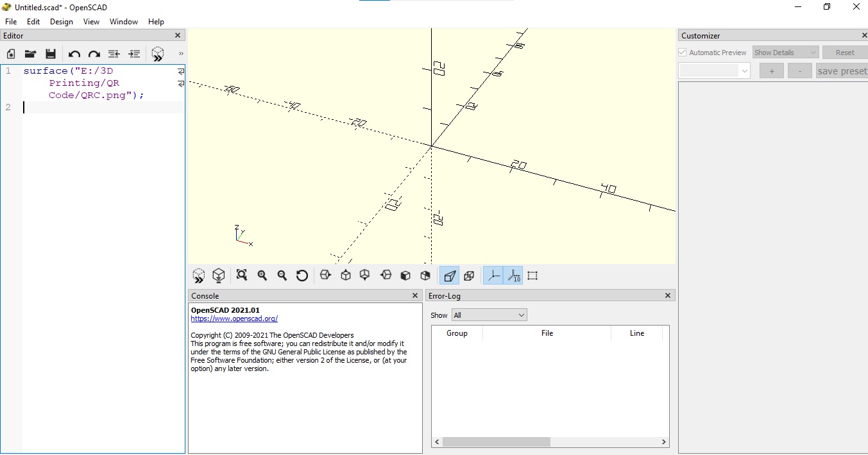Screen dimensions: 868x455
Task: Show more editor toolbar items chevron
Action: tap(181, 54)
